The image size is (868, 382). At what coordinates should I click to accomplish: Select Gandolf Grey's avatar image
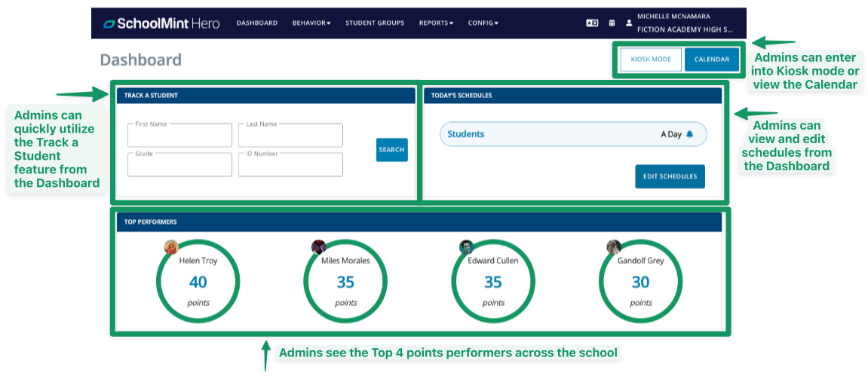point(613,247)
